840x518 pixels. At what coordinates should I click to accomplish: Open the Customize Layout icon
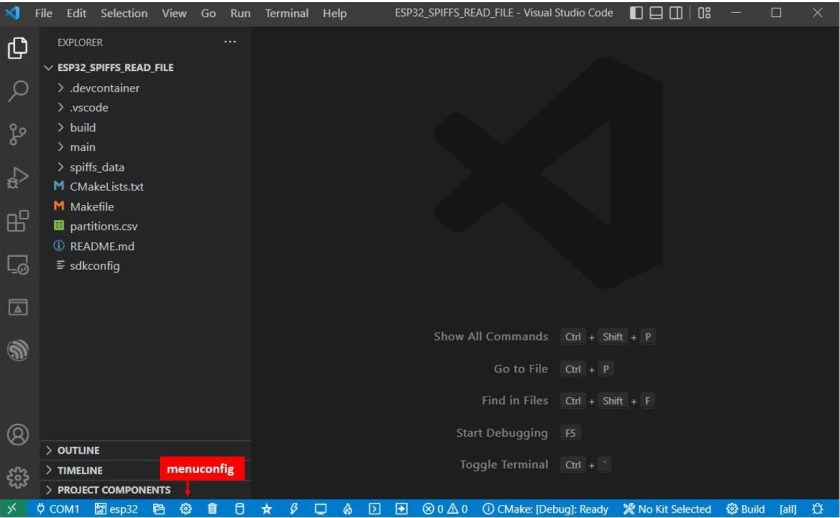coord(704,13)
